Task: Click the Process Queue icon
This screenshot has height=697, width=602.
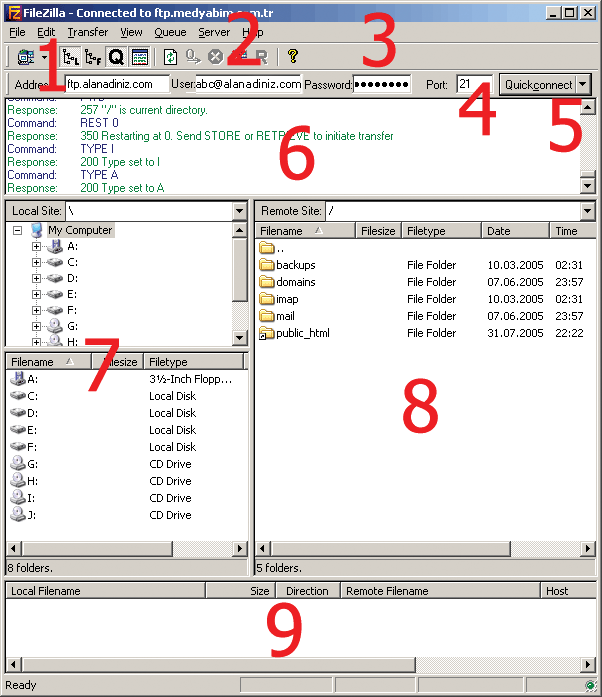Action: [192, 57]
